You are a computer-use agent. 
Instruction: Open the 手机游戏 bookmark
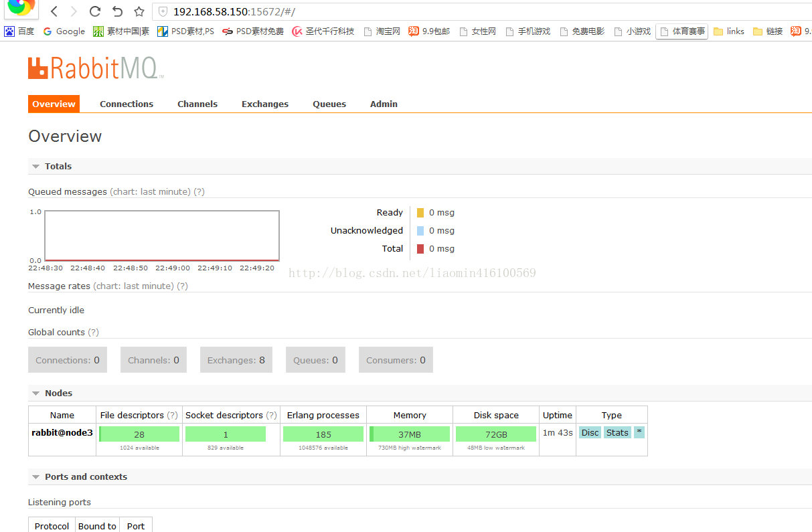point(527,31)
